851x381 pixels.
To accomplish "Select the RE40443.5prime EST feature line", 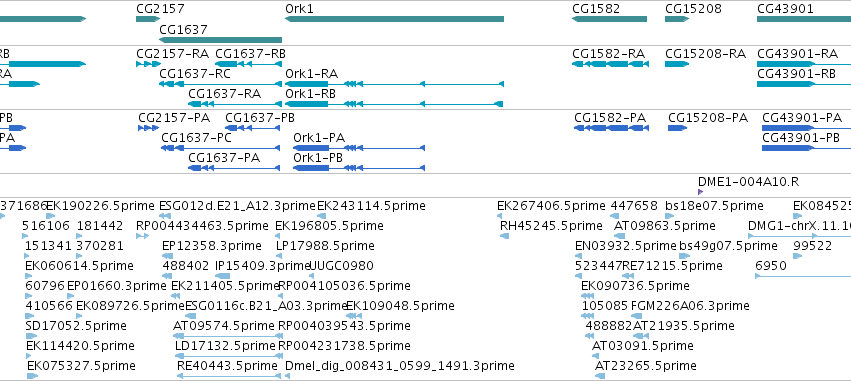I will click(x=230, y=376).
